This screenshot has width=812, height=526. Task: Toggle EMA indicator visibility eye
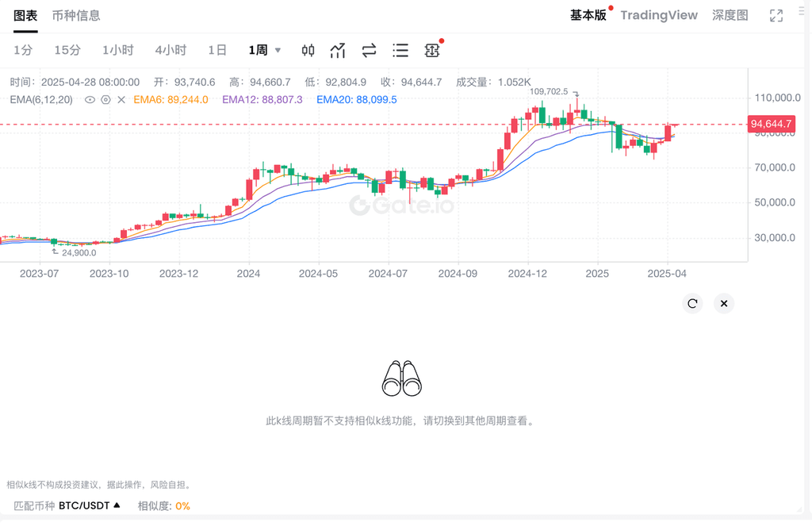(x=90, y=100)
